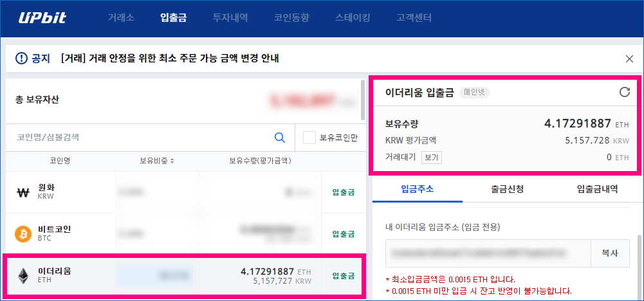
Task: Click 입출금 for 이더리움 ETH
Action: point(344,275)
